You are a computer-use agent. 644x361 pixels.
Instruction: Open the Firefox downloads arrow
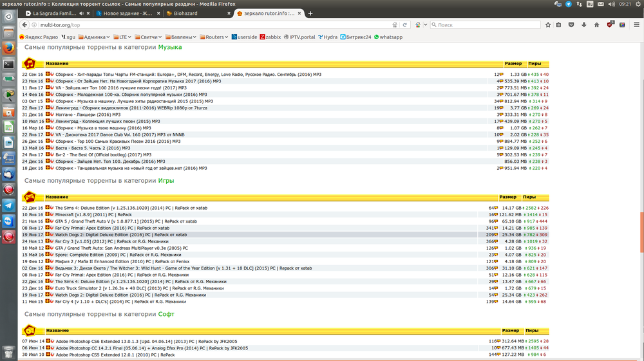pos(583,25)
